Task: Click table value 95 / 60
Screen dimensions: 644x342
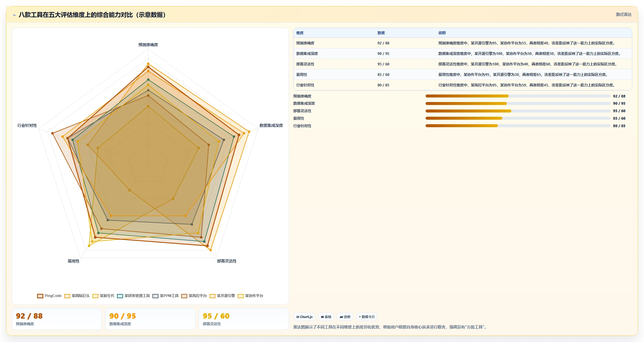Action: (383, 64)
